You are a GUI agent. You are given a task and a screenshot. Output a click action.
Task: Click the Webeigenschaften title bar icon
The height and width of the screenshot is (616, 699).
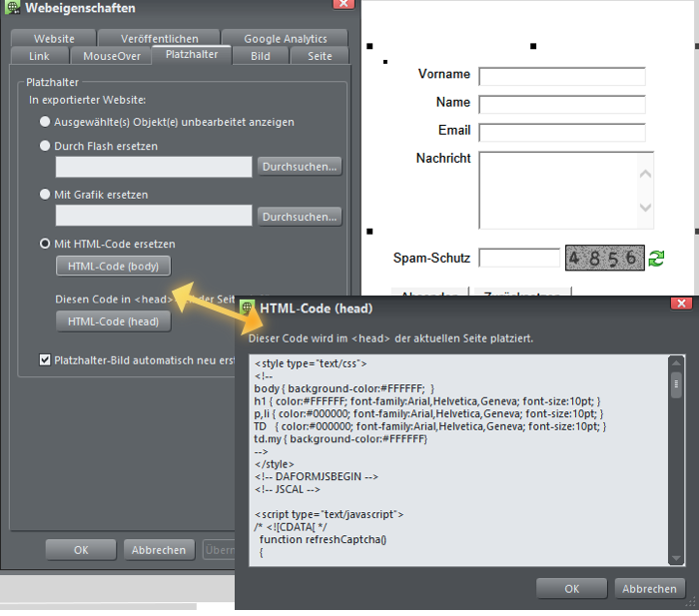pos(12,7)
